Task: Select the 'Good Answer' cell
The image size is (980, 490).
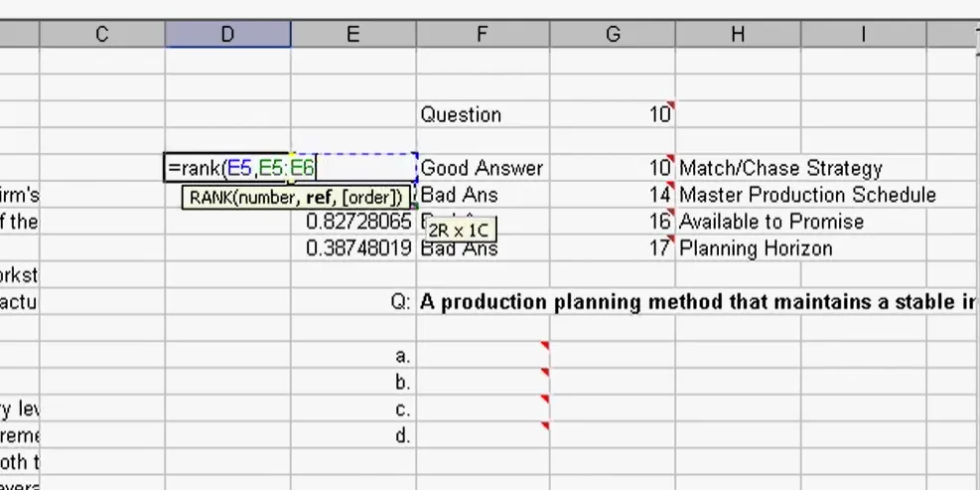Action: (x=482, y=168)
